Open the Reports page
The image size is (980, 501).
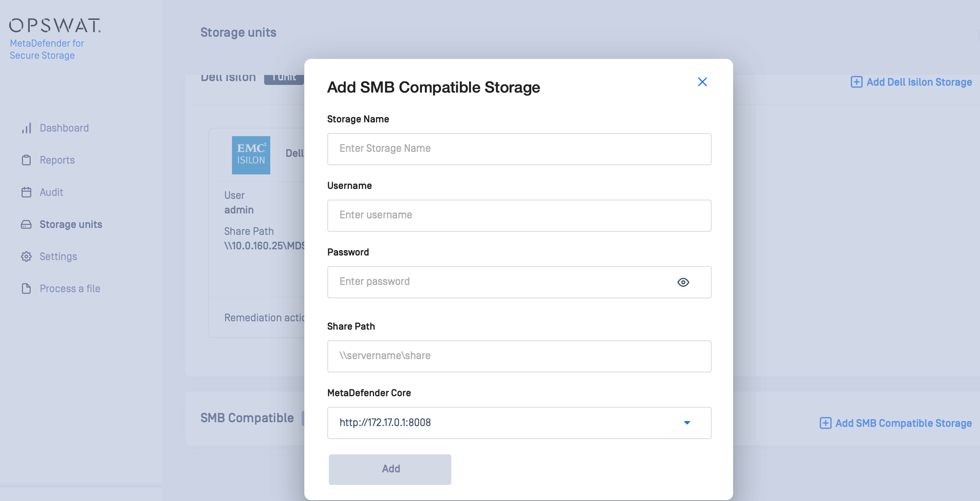[57, 160]
